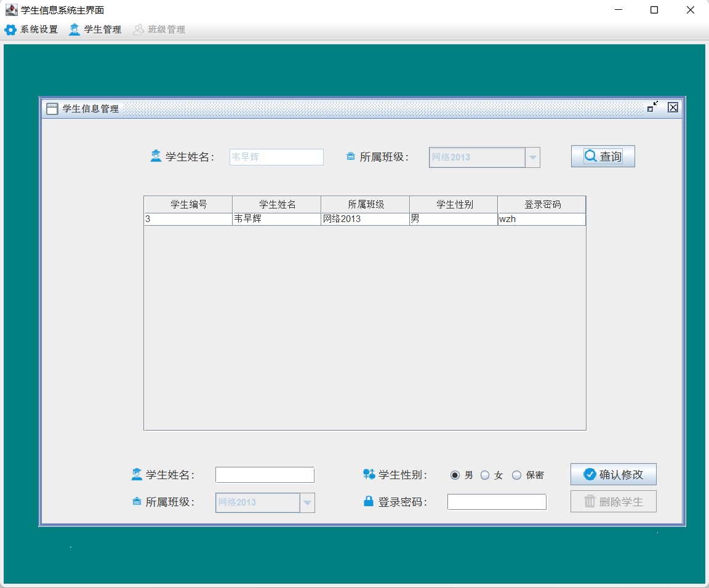Expand the top 所属班级 dropdown arrow
Screen dimensions: 709x588
pos(532,157)
